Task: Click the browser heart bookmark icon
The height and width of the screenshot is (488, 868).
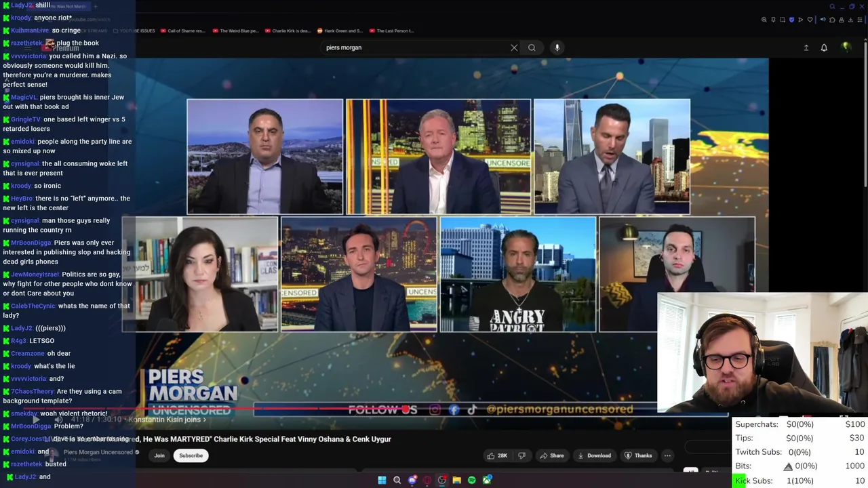Action: click(x=810, y=20)
